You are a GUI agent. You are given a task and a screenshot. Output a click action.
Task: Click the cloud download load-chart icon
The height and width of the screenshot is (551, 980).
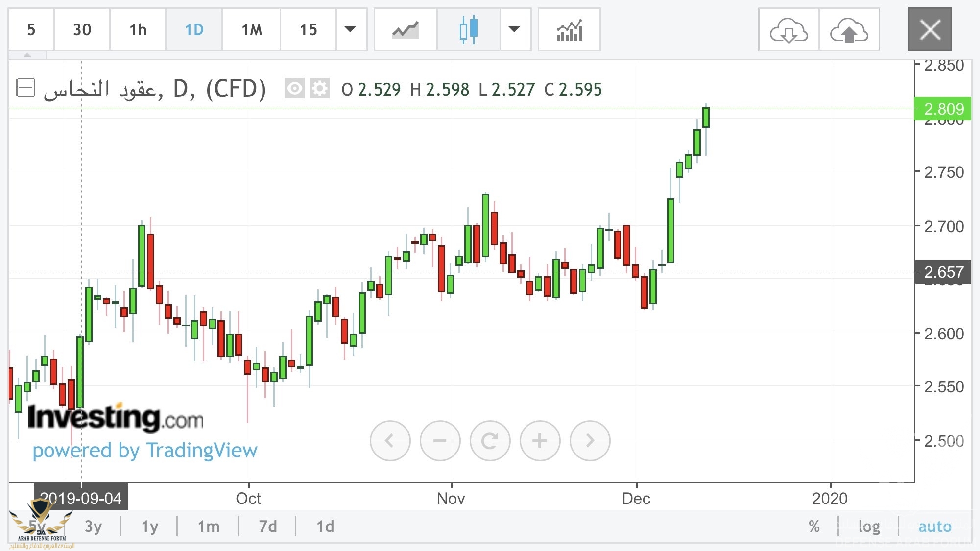789,30
